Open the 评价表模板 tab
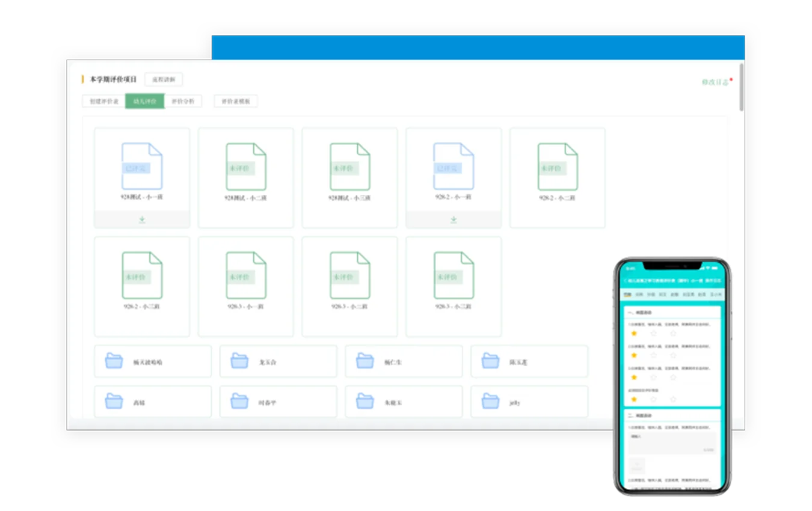This screenshot has width=812, height=511. (x=236, y=101)
